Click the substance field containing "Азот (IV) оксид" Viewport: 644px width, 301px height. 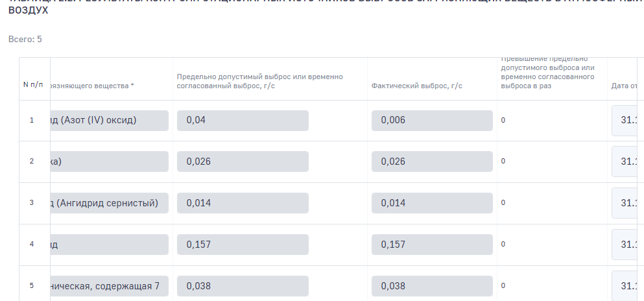point(109,121)
